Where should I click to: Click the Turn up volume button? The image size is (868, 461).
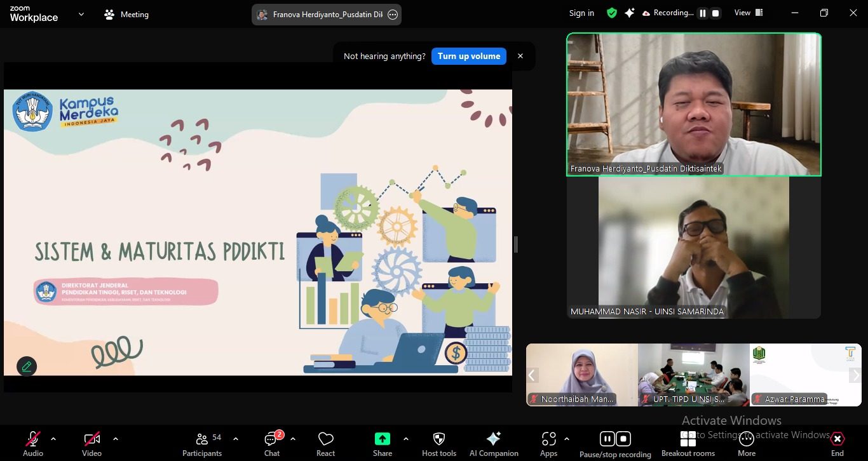(469, 56)
